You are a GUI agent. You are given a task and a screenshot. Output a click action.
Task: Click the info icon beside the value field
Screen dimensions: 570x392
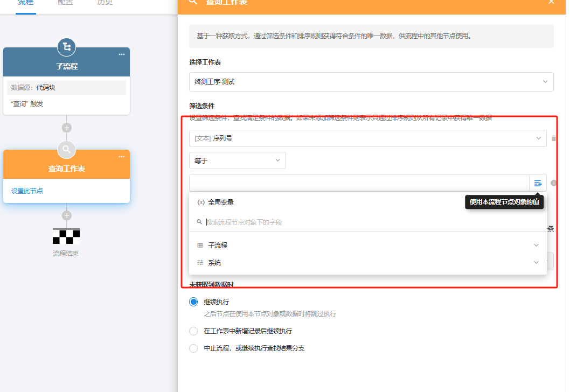coord(553,183)
